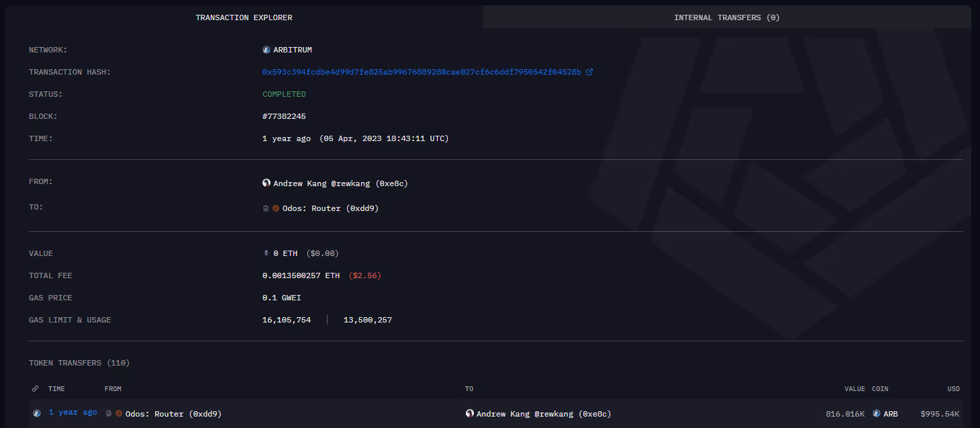Select the TRANSACTION EXPLORER tab
Image resolution: width=980 pixels, height=428 pixels.
pyautogui.click(x=244, y=17)
